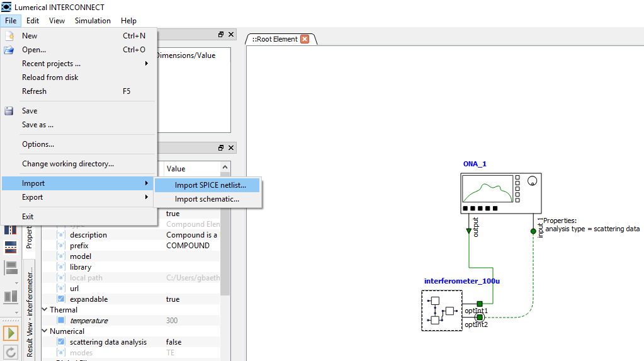Click scroll-up arrow of property list
The height and width of the screenshot is (361, 644).
tap(225, 167)
